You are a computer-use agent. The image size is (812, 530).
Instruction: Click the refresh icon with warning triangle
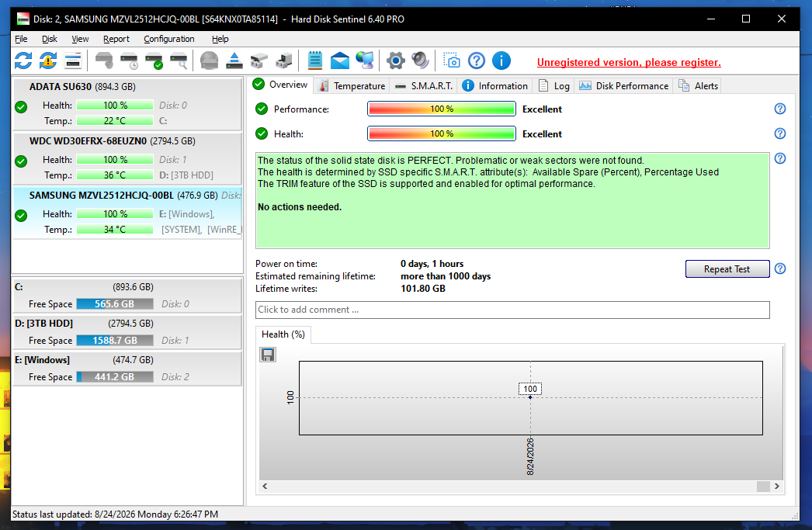[48, 61]
